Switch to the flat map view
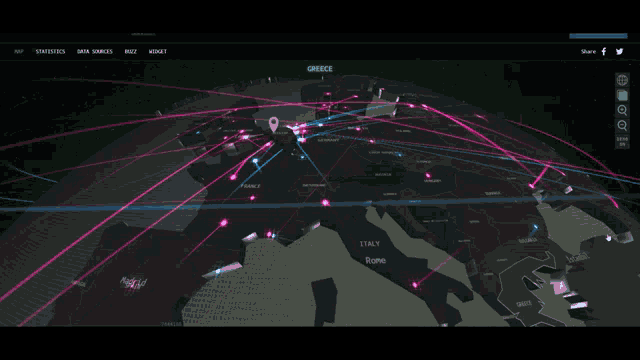 tap(622, 95)
